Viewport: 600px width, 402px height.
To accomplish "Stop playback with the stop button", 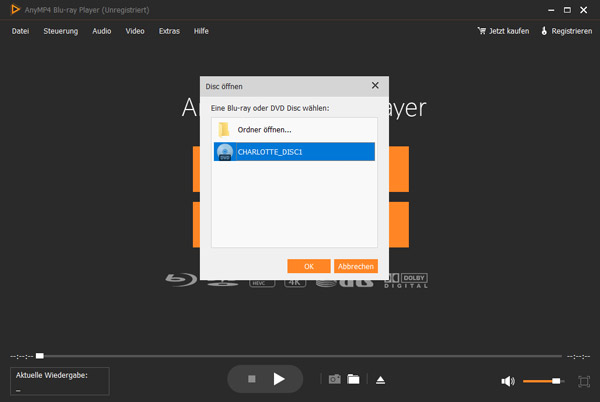I will coord(252,379).
